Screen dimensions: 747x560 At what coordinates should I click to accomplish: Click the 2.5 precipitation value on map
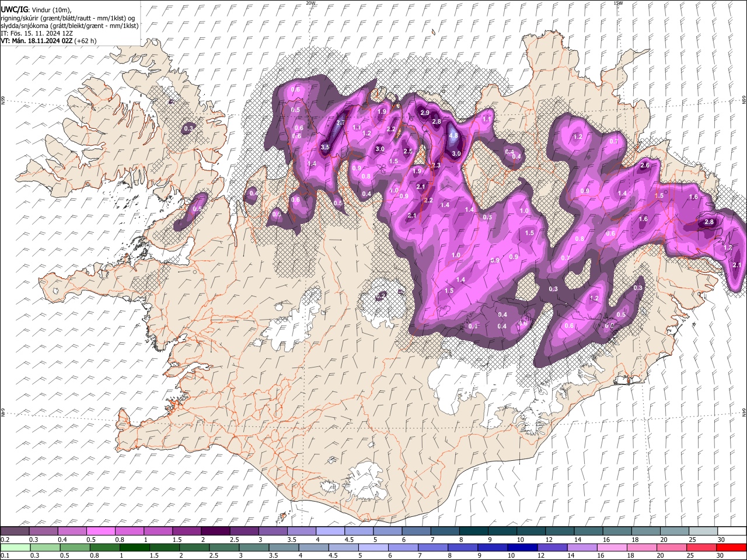coord(408,151)
